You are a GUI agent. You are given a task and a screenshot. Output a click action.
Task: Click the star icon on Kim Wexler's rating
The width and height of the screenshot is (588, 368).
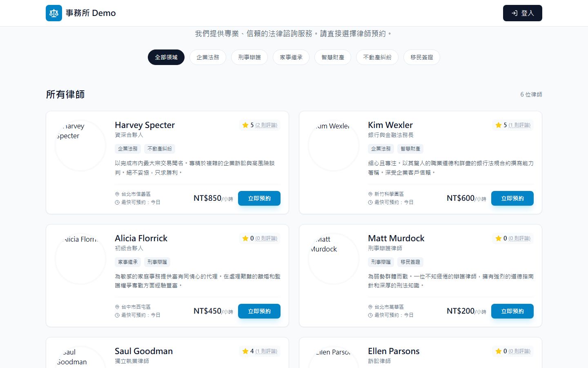pyautogui.click(x=499, y=125)
